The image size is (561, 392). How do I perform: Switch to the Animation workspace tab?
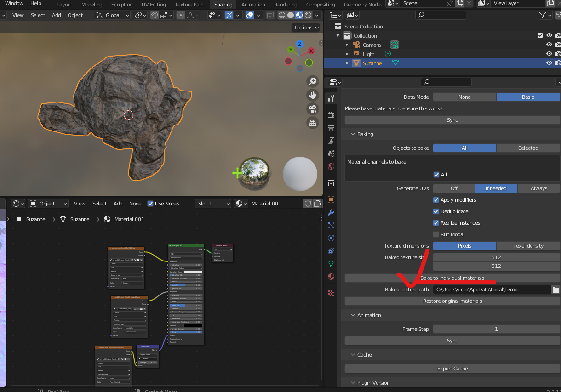point(253,5)
